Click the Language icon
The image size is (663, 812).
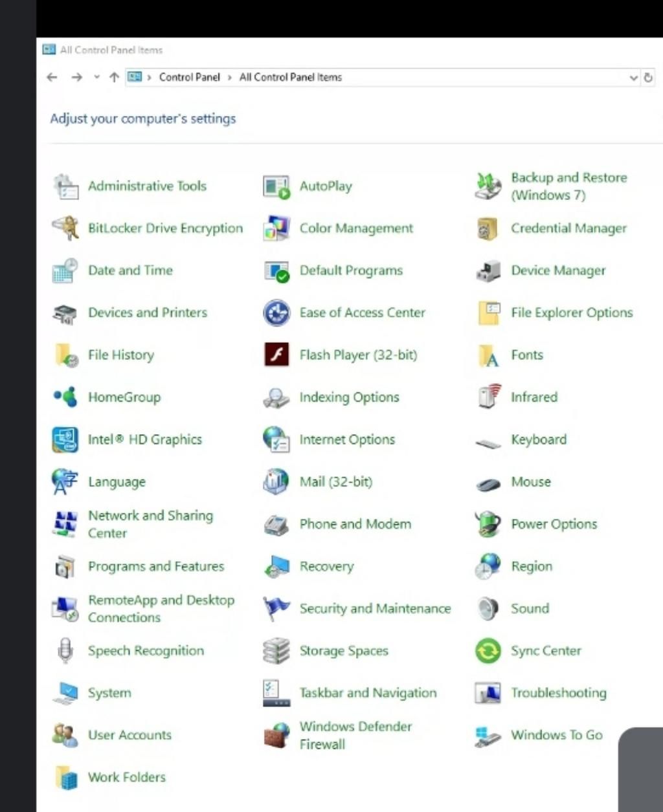64,482
